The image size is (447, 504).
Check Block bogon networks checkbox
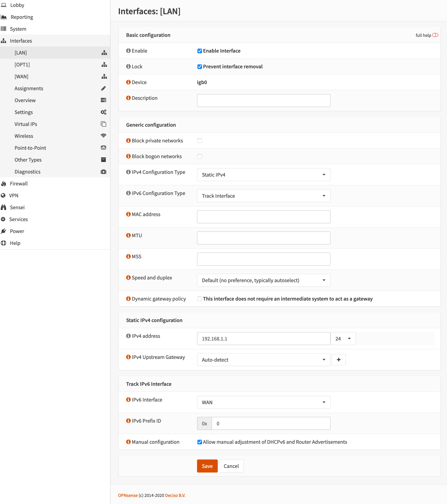point(200,157)
